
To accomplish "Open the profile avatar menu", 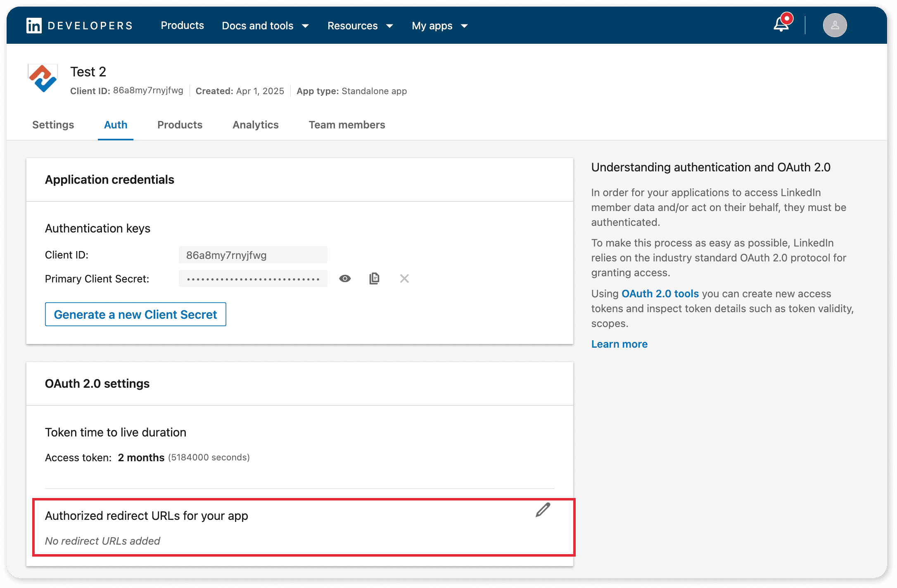I will [835, 26].
